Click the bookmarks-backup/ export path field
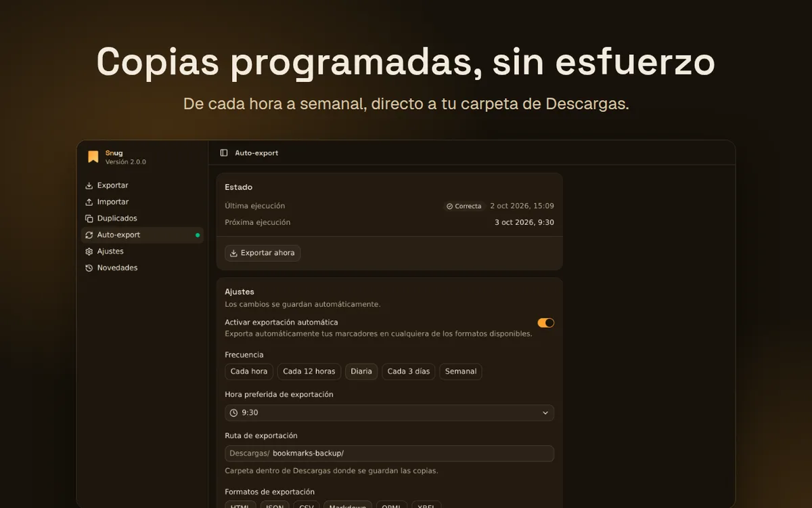 pos(390,453)
